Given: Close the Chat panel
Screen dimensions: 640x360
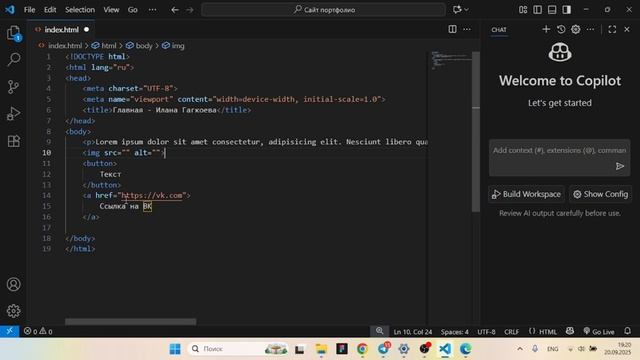Looking at the screenshot, I should click(627, 29).
